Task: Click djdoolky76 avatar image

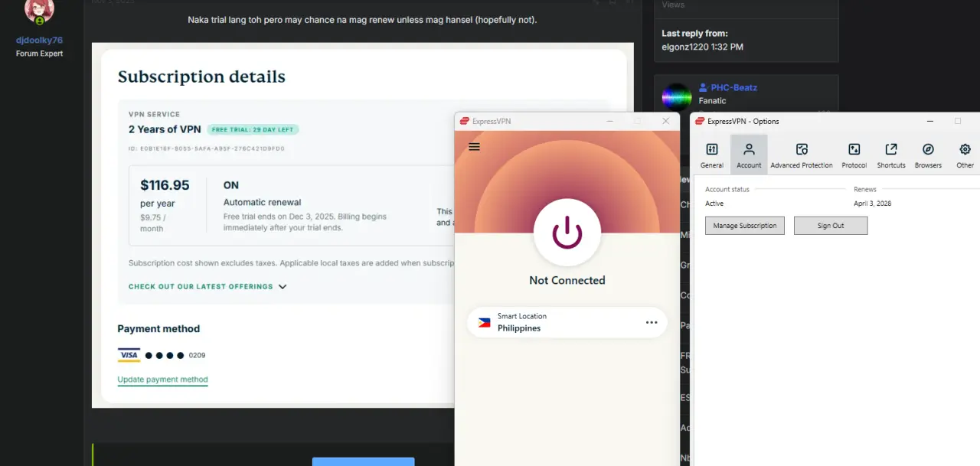Action: pos(40,11)
